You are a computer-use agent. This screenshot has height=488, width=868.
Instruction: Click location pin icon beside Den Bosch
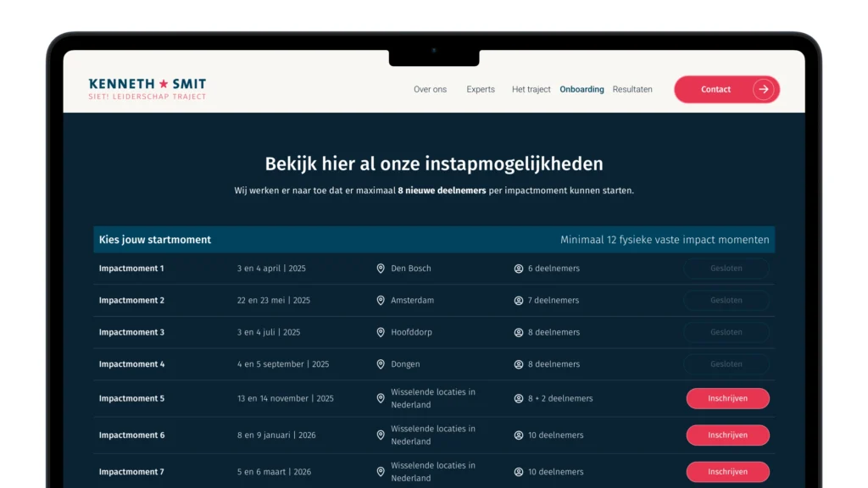(381, 269)
